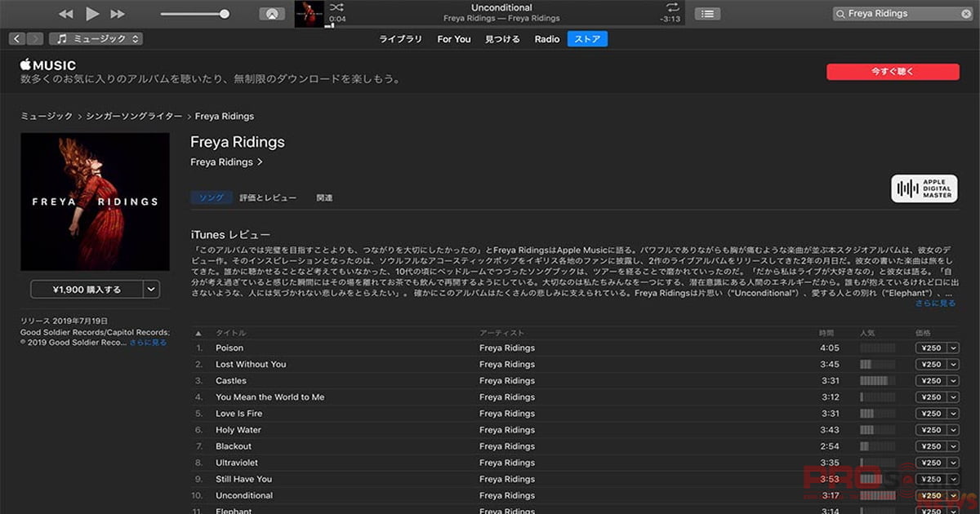Buy the album with ¥1,900 購入する
Image resolution: width=980 pixels, height=514 pixels.
(87, 289)
